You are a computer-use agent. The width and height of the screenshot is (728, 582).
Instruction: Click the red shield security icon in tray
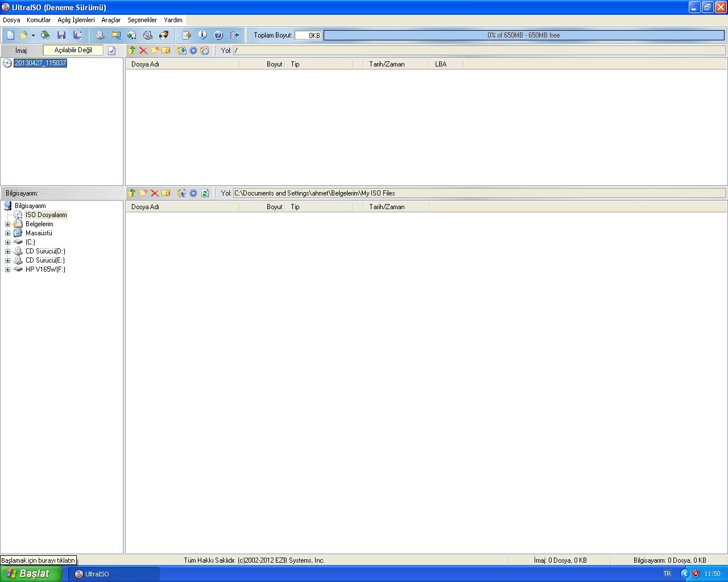(x=696, y=574)
